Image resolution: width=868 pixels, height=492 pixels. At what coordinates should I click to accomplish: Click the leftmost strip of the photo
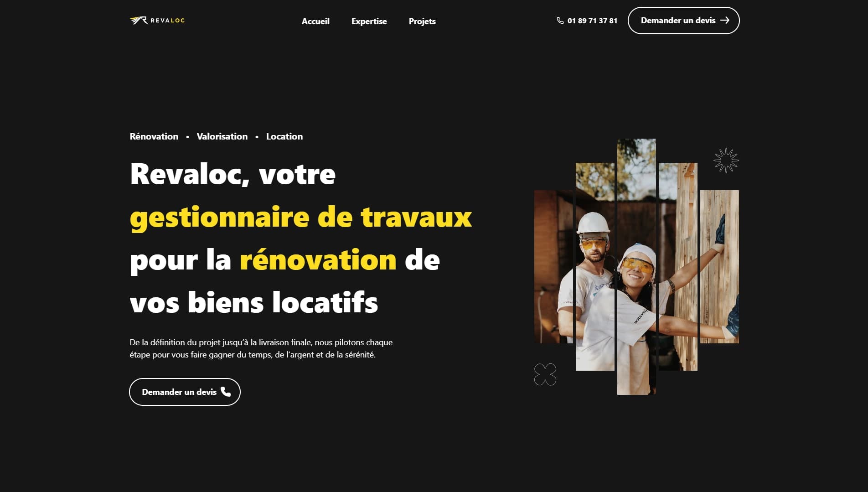(x=553, y=266)
